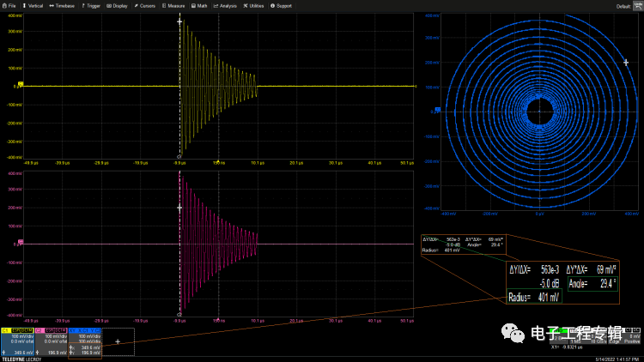
Task: Open the Timebase menu
Action: pos(62,6)
